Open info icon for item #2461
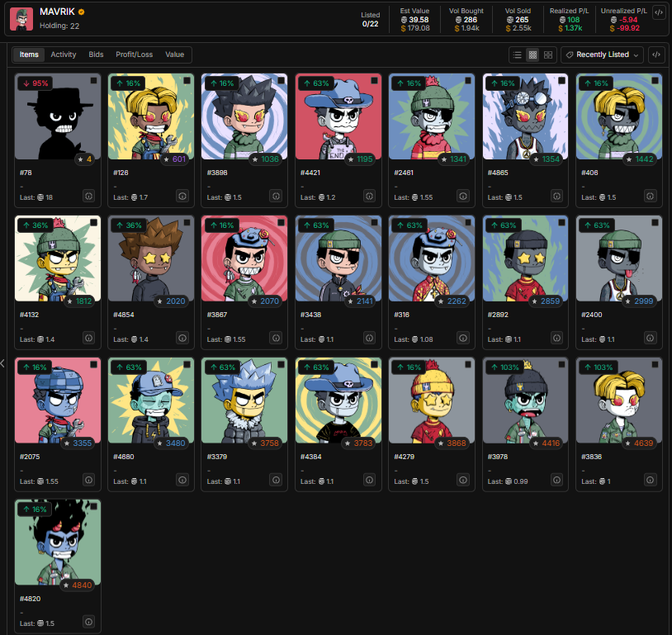The image size is (672, 635). (x=463, y=196)
